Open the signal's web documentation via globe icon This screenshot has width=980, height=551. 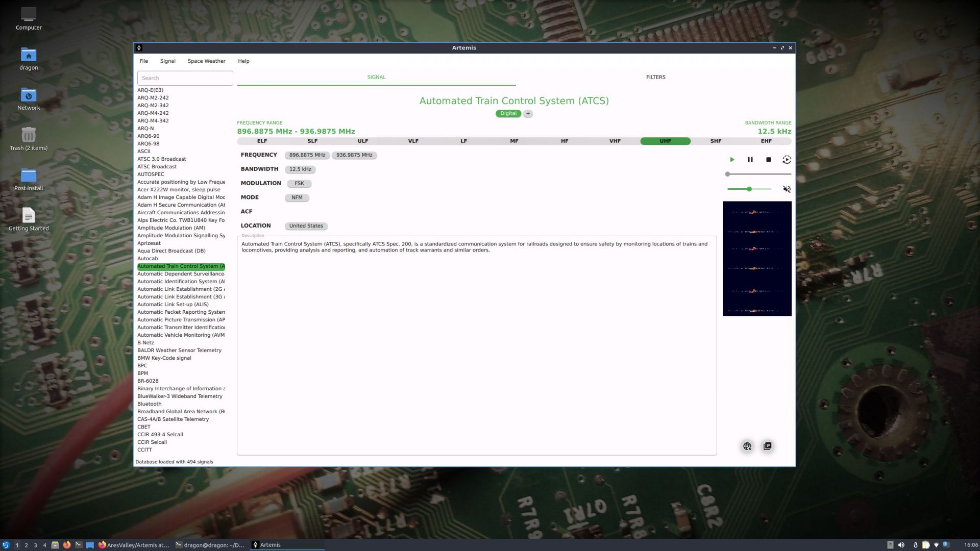(x=747, y=446)
